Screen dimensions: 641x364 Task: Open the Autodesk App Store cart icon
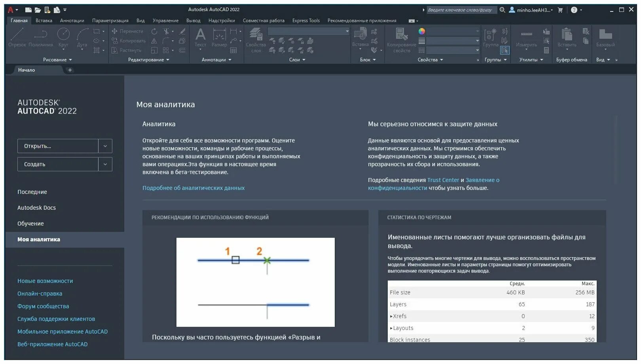560,10
